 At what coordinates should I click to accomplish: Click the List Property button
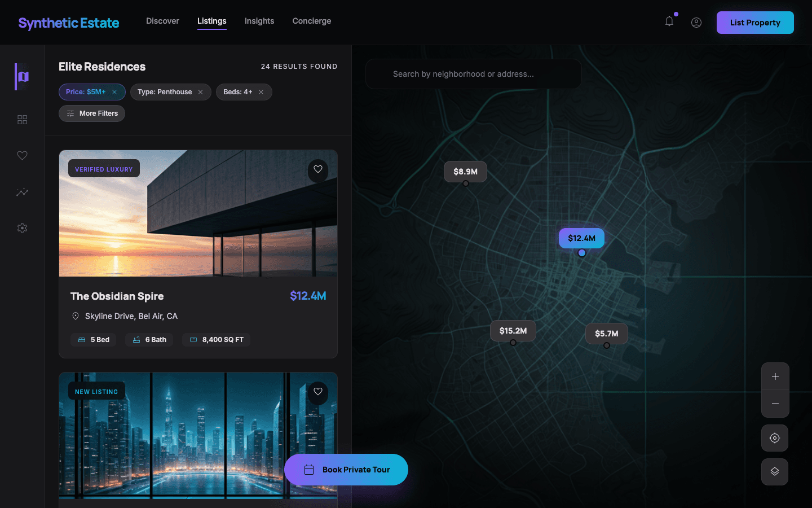(755, 23)
